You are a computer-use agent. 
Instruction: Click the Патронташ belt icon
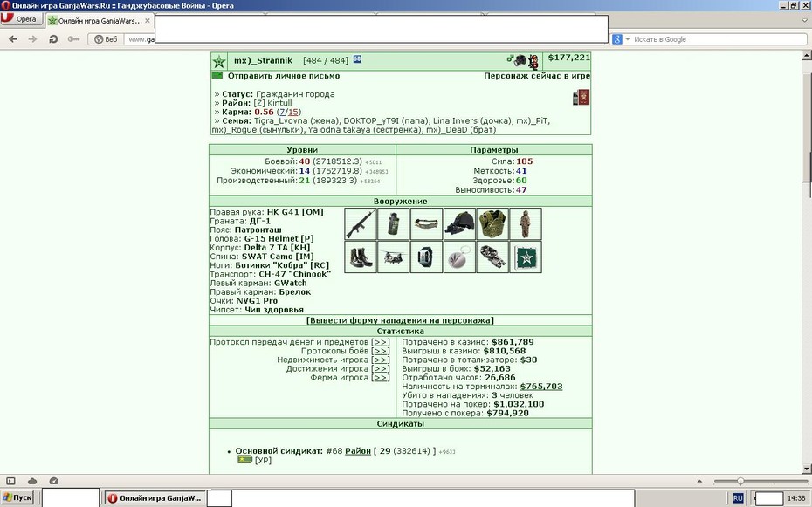pos(426,224)
